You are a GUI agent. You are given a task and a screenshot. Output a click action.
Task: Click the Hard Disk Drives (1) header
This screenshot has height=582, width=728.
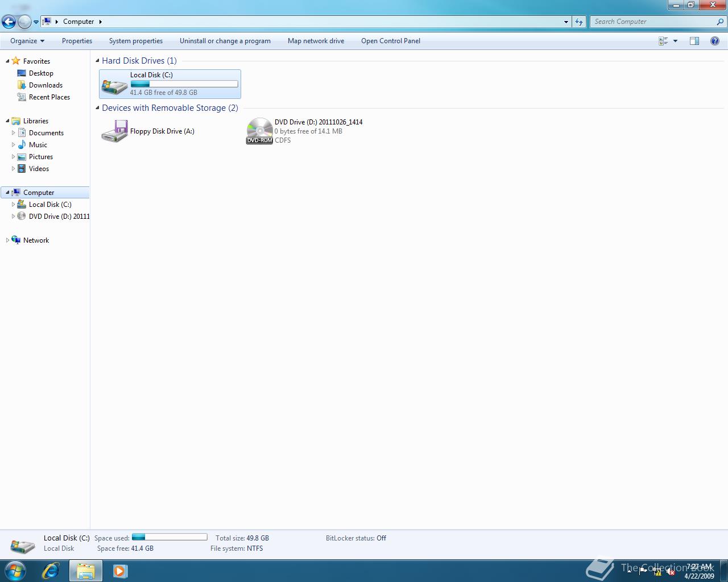(x=139, y=61)
